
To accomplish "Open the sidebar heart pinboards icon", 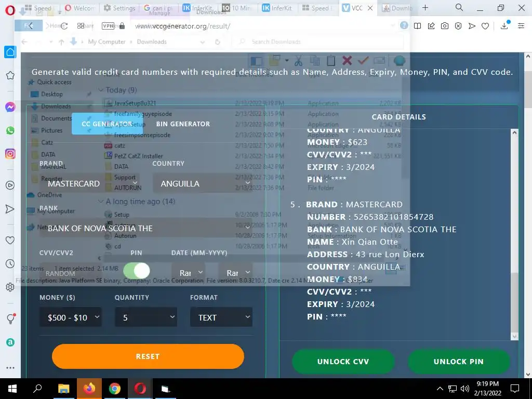I will coord(10,240).
